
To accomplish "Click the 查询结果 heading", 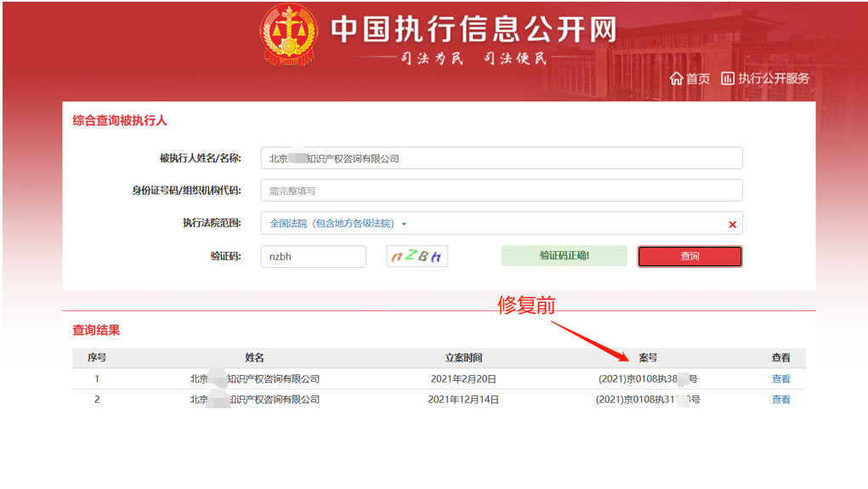I will (96, 330).
